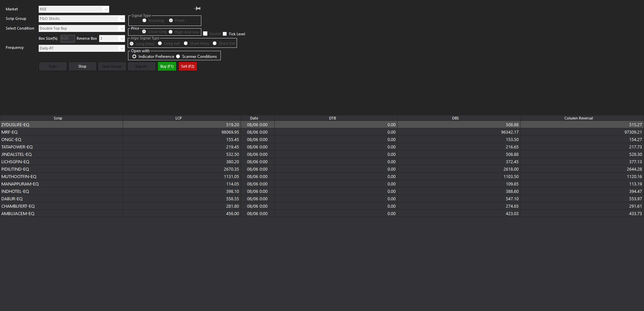Image resolution: width=644 pixels, height=311 pixels.
Task: Open the Market dropdown showing NSE
Action: [74, 9]
